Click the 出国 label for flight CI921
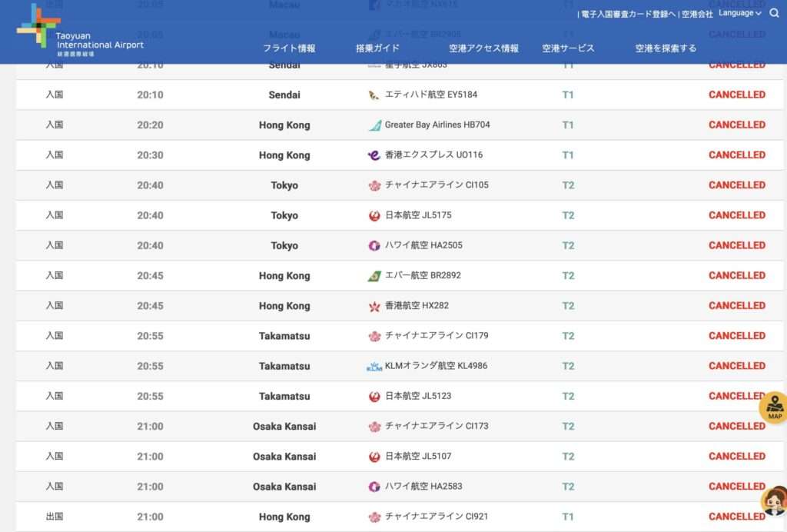787x532 pixels. click(55, 516)
